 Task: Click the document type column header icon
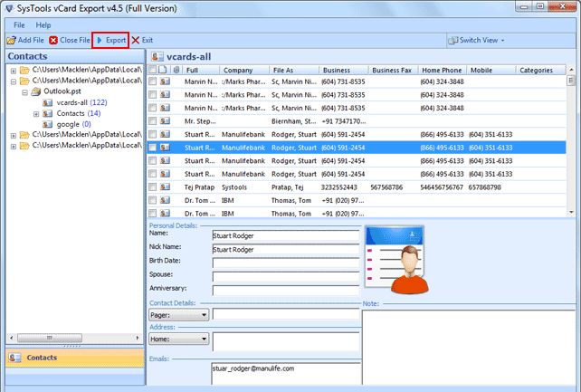(163, 70)
